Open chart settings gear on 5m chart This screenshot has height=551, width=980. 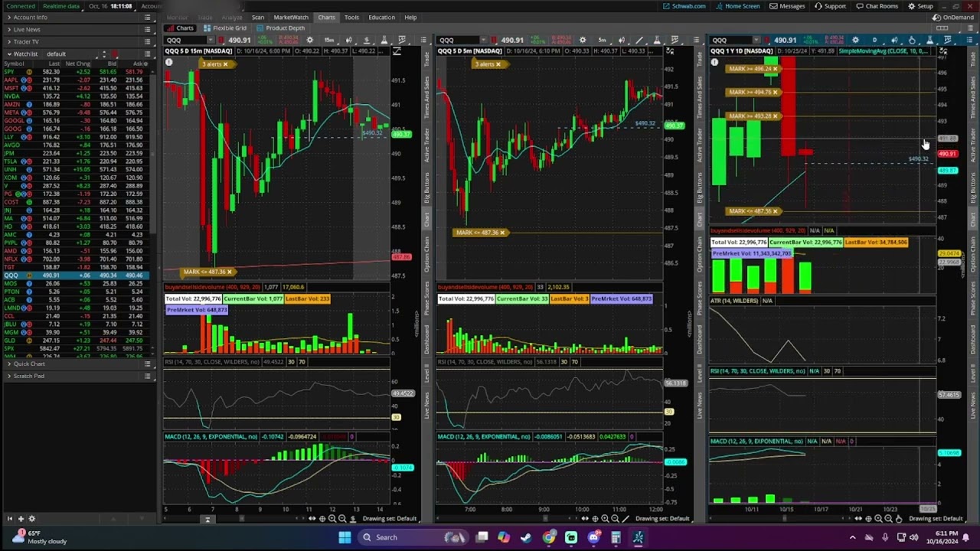pyautogui.click(x=583, y=40)
